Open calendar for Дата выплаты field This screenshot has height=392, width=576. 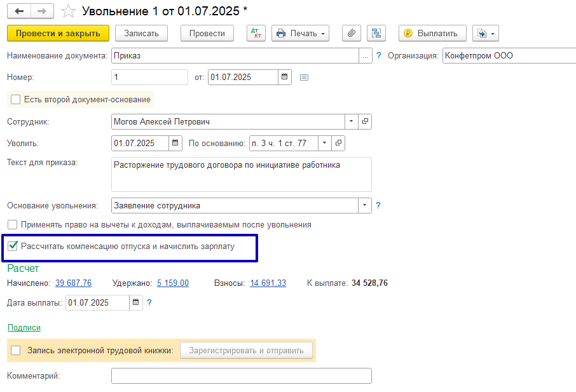pyautogui.click(x=136, y=303)
